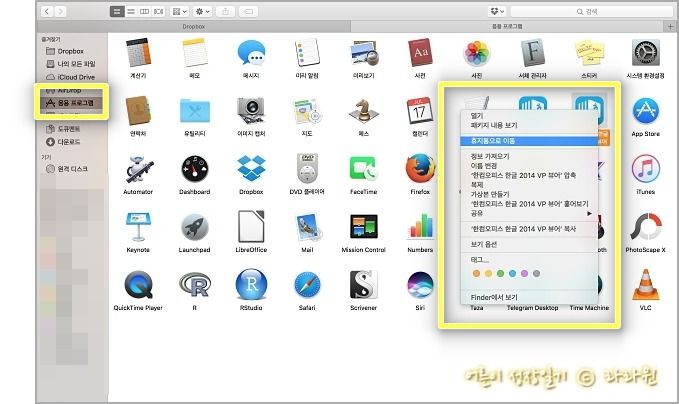Switch to list view in toolbar
This screenshot has height=404, width=679.
(x=131, y=12)
